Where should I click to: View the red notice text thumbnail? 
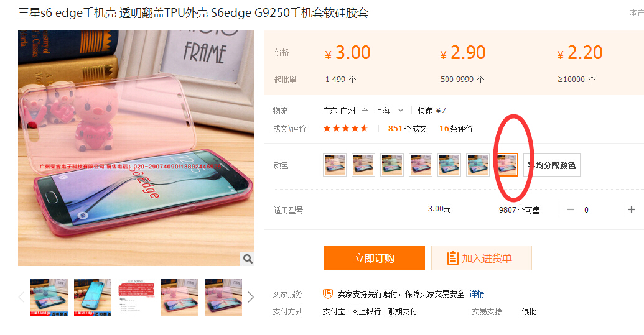(136, 298)
